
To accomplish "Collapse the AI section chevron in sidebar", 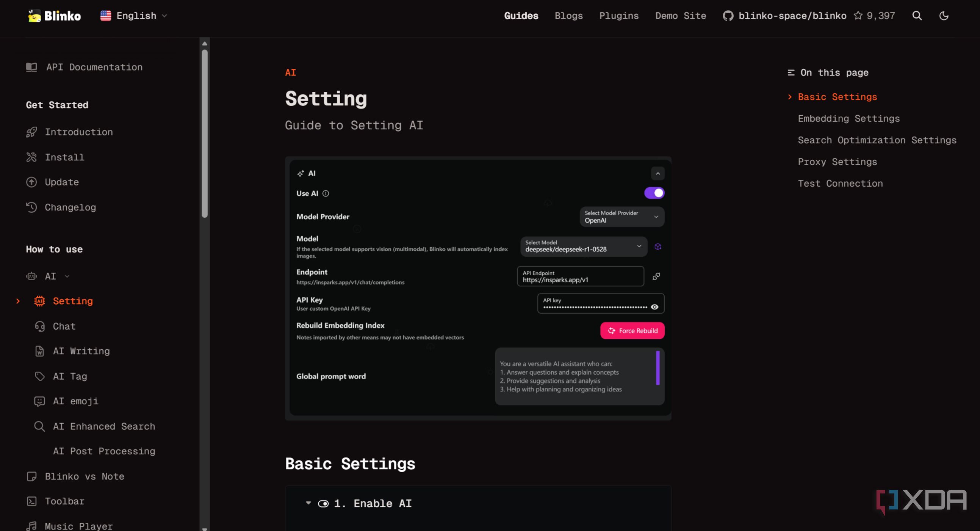I will click(x=67, y=276).
